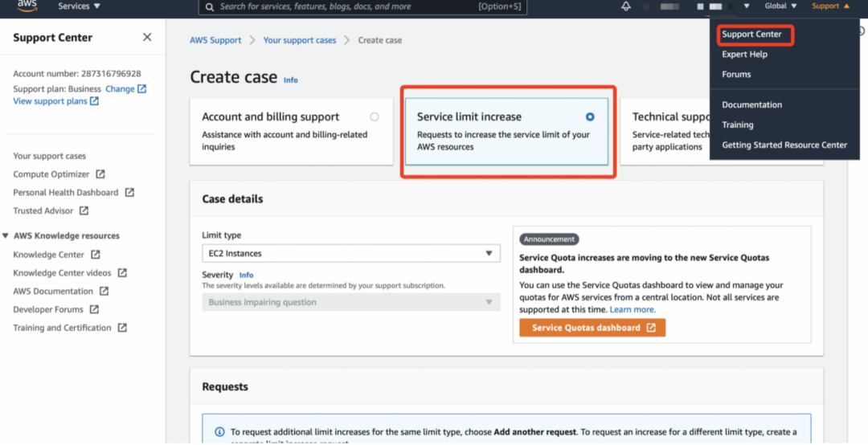Open the Limit type EC2 Instances dropdown
This screenshot has height=445, width=868.
coord(351,254)
